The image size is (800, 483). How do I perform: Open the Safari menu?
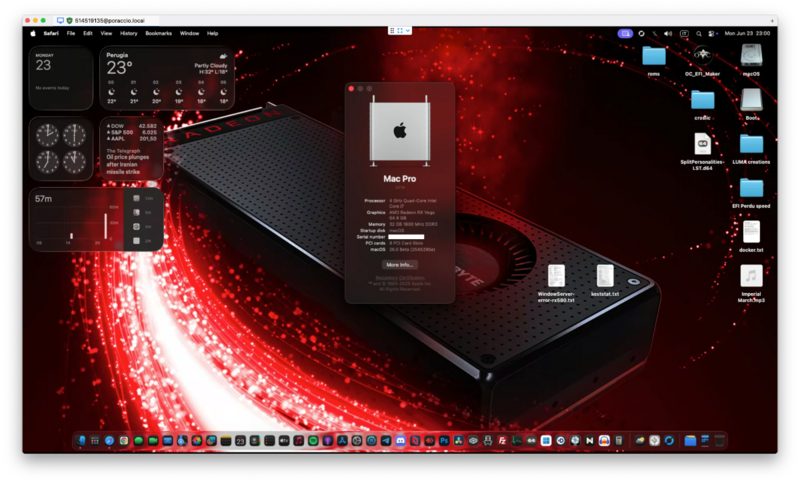tap(51, 33)
